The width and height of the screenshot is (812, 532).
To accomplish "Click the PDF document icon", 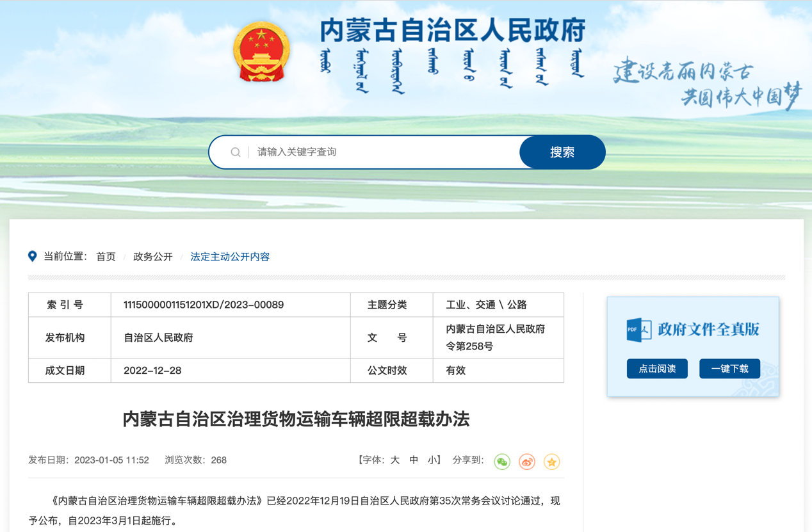I will [638, 330].
